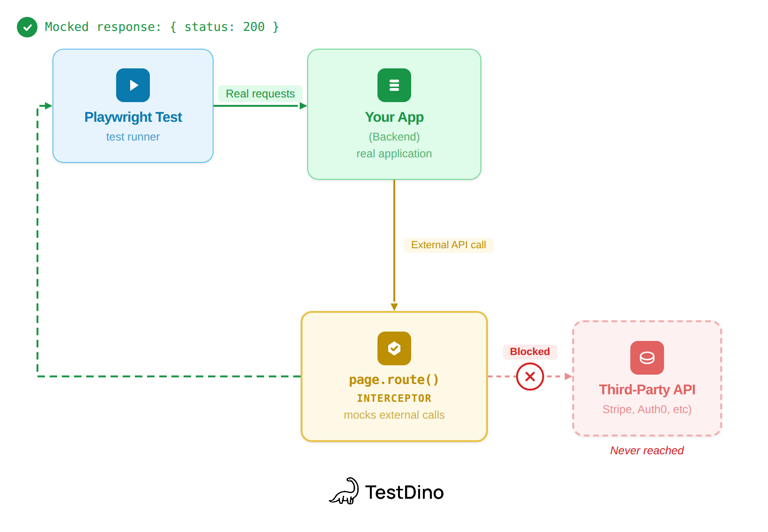Screen dimensions: 768x532
Task: Click the page.route() link text
Action: tap(394, 379)
